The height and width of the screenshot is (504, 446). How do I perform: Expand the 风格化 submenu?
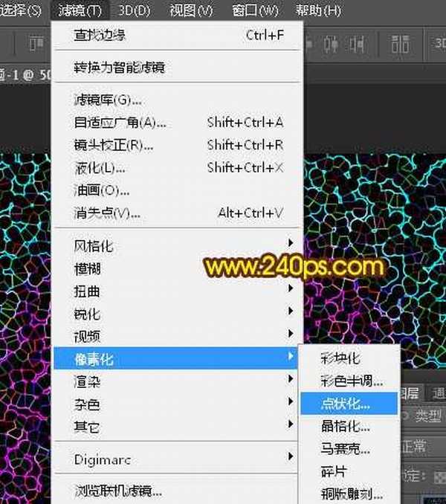click(94, 246)
